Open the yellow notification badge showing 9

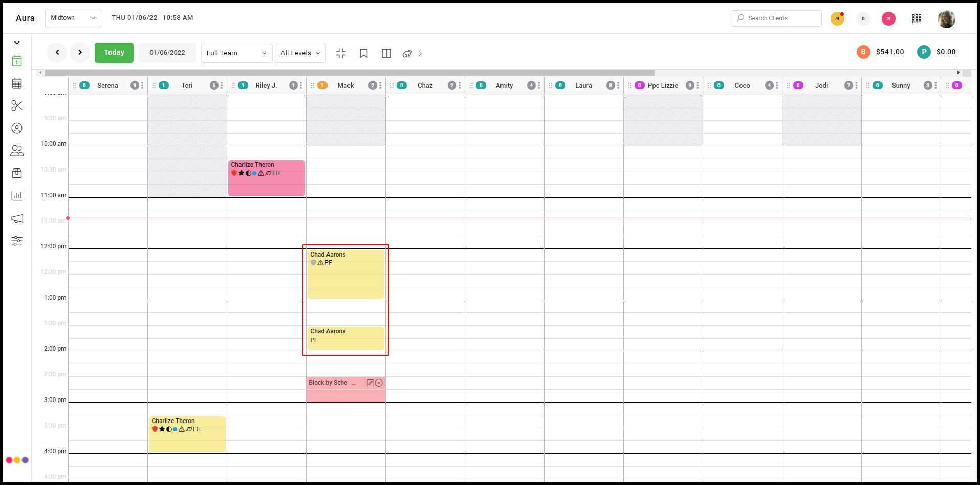click(x=837, y=18)
